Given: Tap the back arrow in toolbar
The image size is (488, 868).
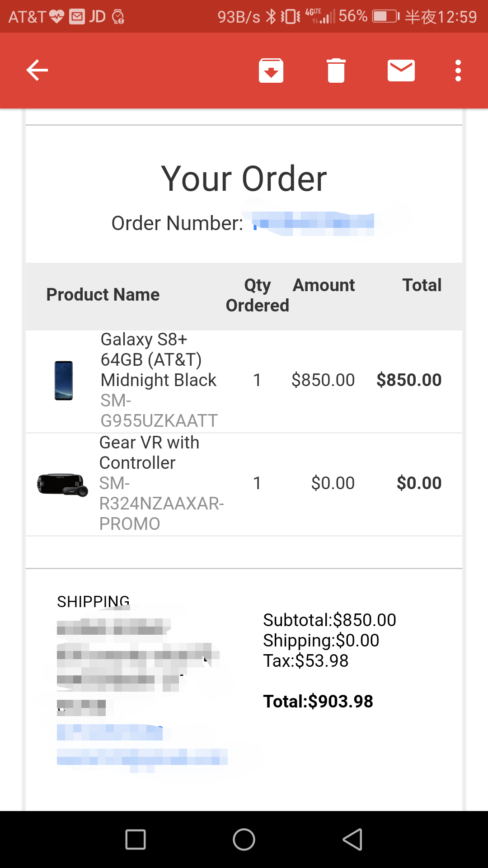Looking at the screenshot, I should (37, 71).
